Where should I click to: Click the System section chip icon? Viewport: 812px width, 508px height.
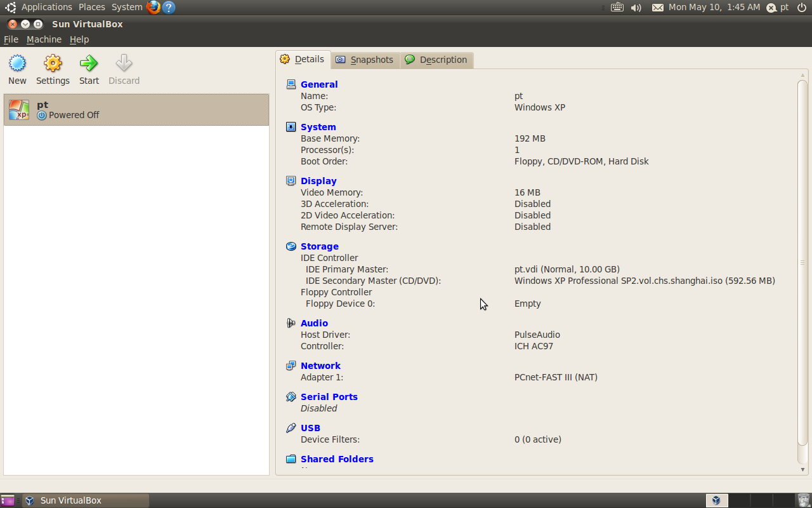(x=291, y=127)
